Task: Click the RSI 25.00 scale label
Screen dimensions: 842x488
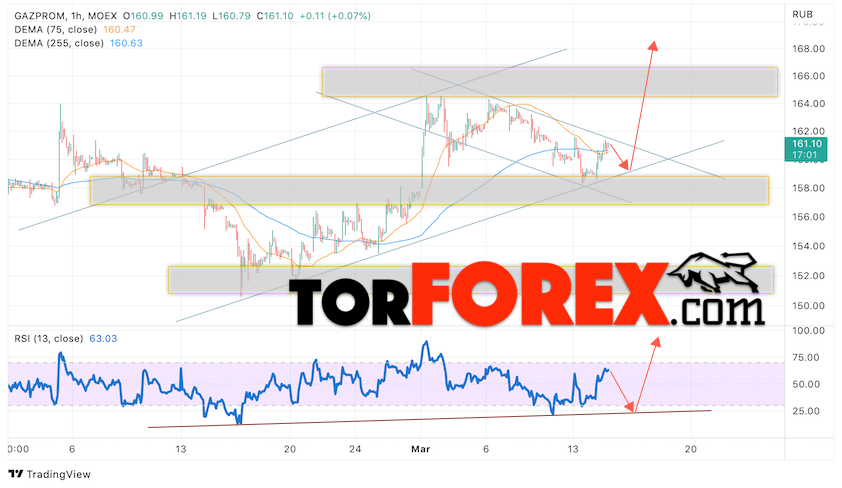Action: pos(806,411)
